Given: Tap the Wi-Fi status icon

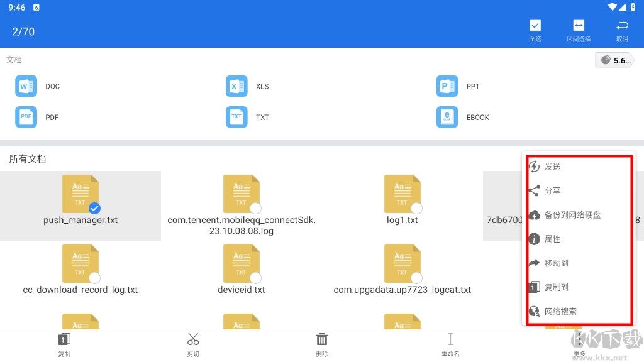Looking at the screenshot, I should tap(613, 7).
